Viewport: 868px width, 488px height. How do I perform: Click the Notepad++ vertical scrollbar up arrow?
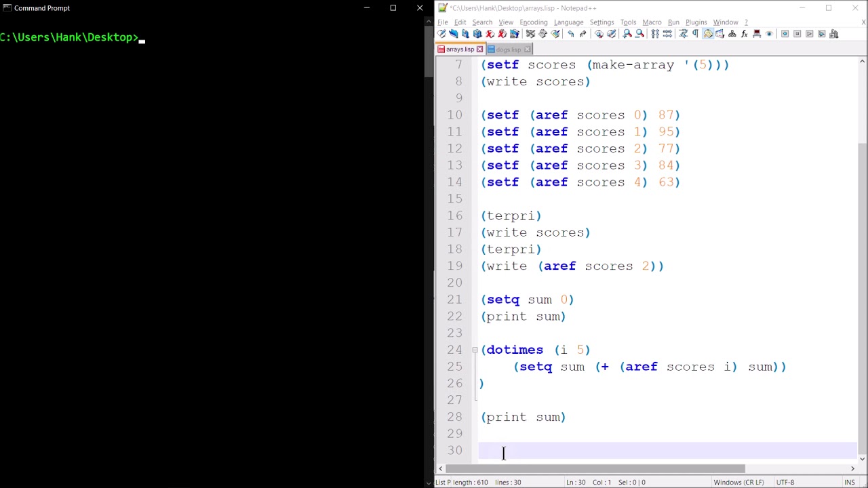click(863, 62)
